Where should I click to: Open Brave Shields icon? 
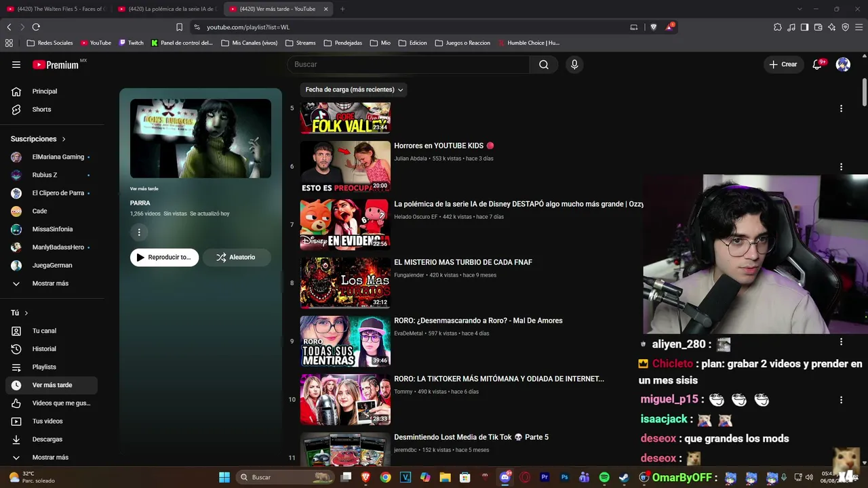(x=654, y=27)
